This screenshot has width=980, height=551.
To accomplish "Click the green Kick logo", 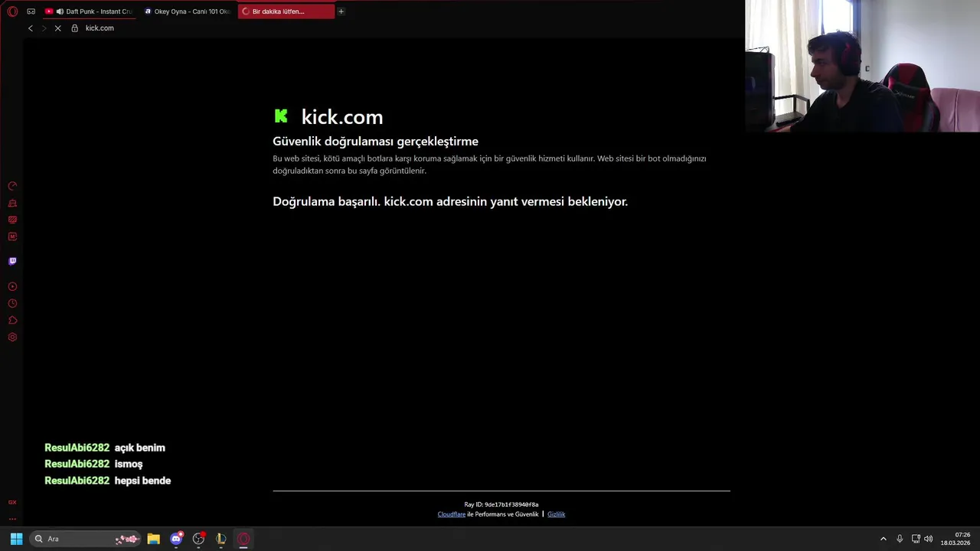I will tap(281, 116).
